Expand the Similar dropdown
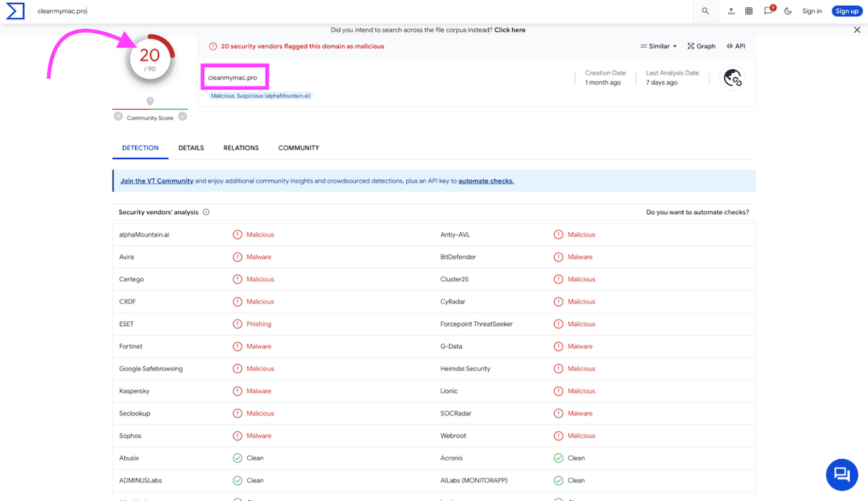The height and width of the screenshot is (501, 868). [x=658, y=46]
